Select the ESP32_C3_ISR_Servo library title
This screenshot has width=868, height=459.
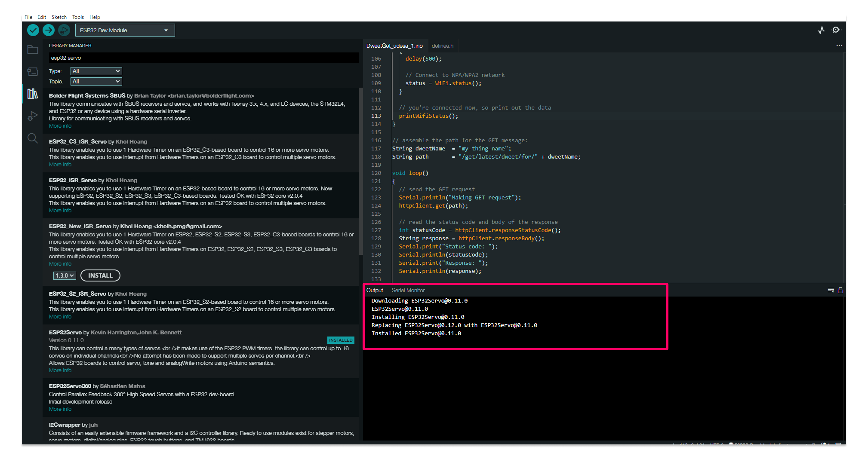78,142
